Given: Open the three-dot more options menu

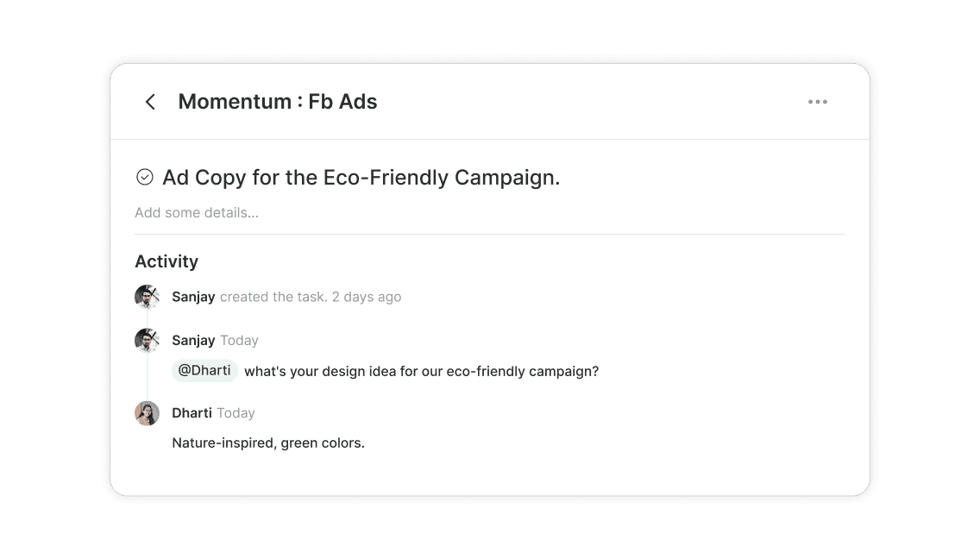Looking at the screenshot, I should pos(817,102).
